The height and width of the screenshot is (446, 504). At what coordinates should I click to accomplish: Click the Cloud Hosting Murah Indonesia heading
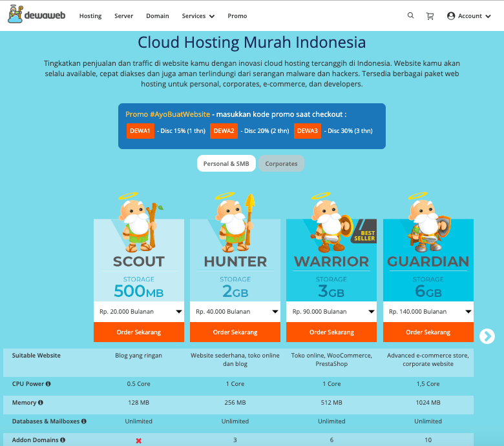252,42
